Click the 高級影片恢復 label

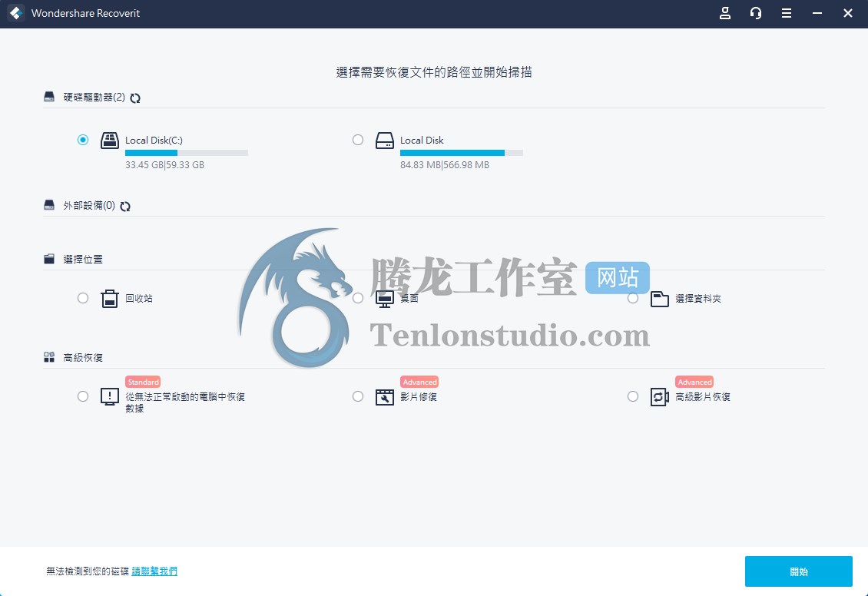tap(703, 397)
